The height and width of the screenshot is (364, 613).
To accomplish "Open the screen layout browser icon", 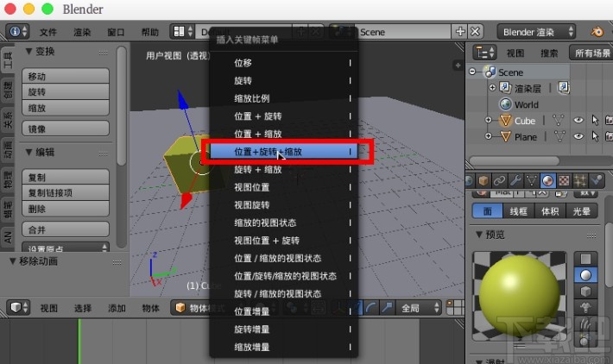I will coord(182,32).
